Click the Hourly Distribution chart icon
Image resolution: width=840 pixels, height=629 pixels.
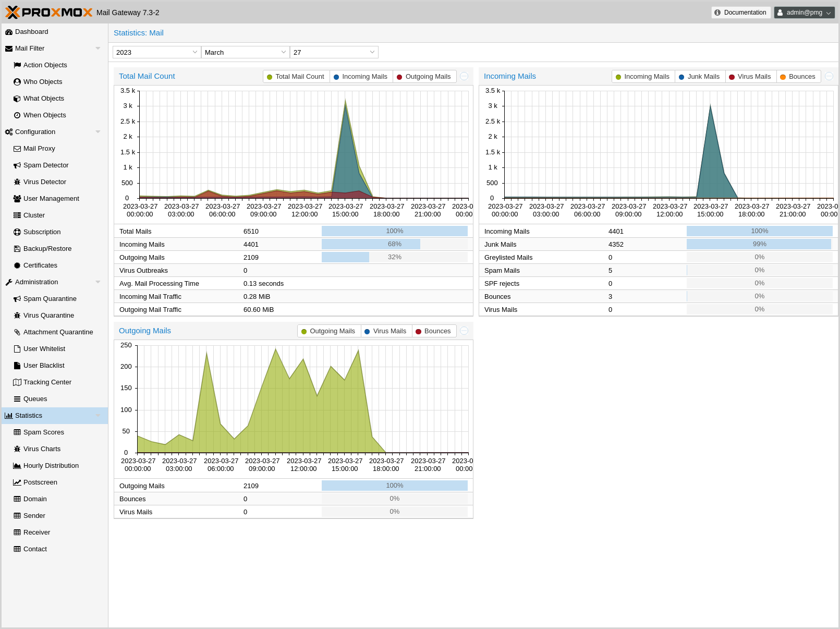click(17, 466)
